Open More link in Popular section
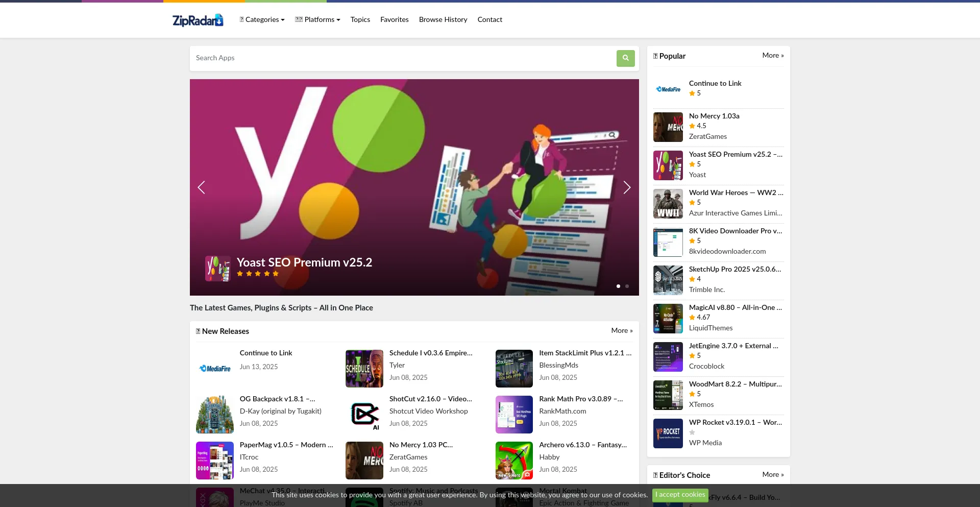The width and height of the screenshot is (980, 507). 773,55
